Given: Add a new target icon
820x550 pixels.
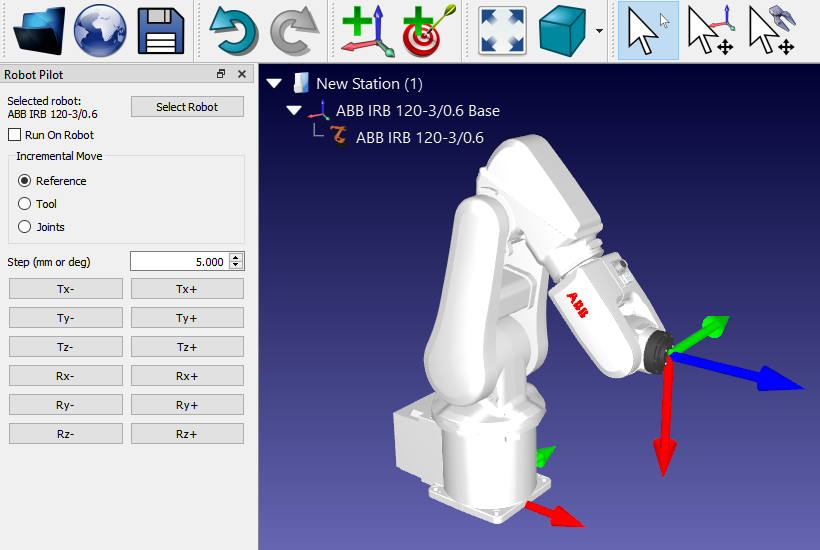Looking at the screenshot, I should (x=429, y=31).
